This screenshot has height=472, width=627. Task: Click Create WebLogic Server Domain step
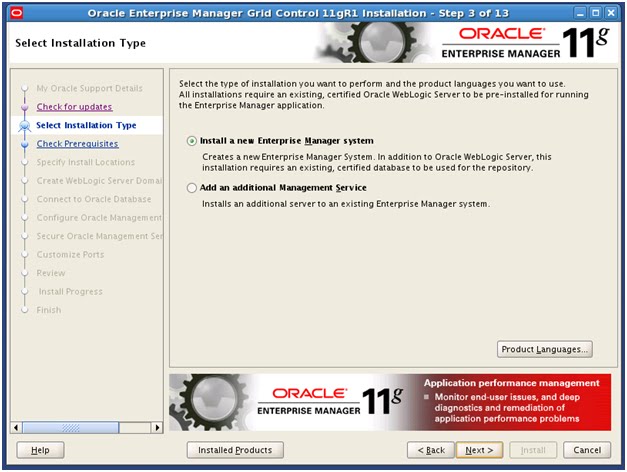99,180
